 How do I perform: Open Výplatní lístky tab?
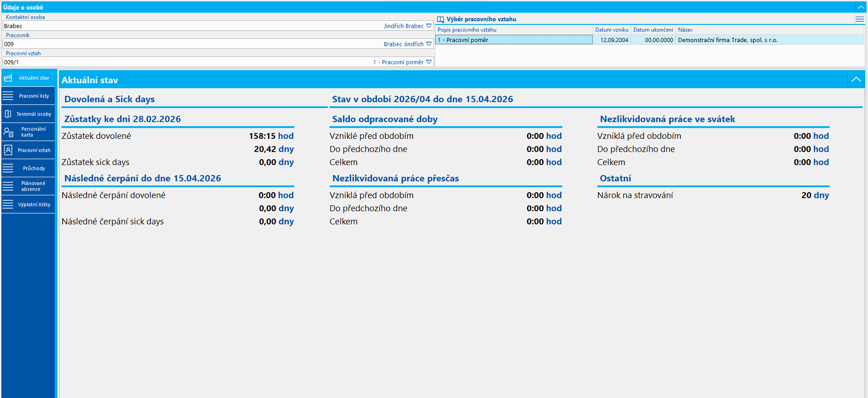click(28, 204)
